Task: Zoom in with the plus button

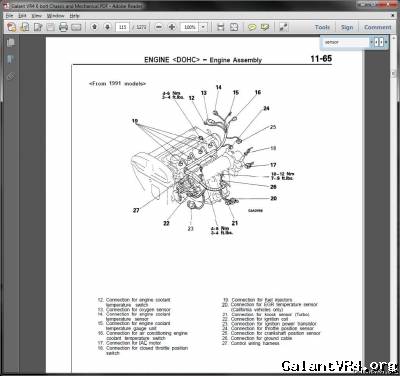Action: (x=172, y=27)
